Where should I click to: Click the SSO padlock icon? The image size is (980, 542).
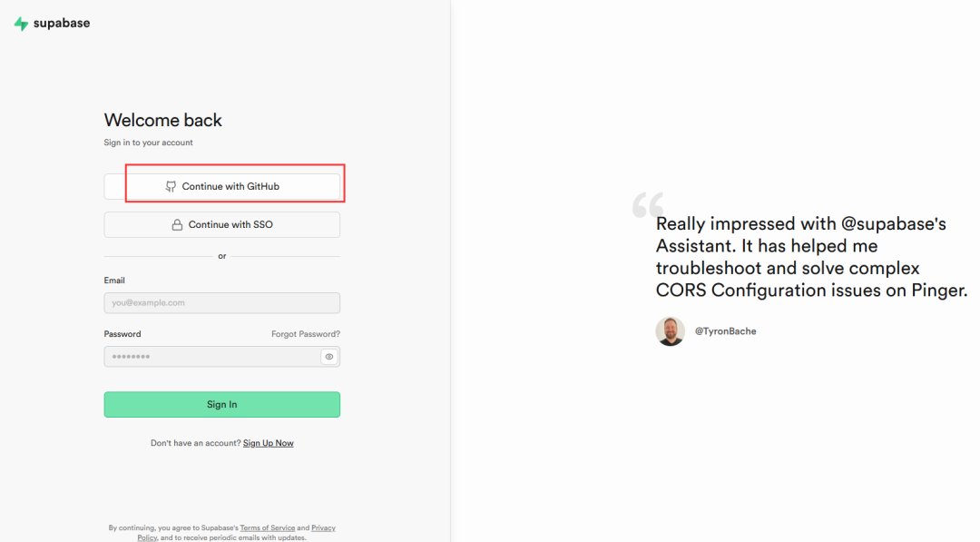pos(178,225)
